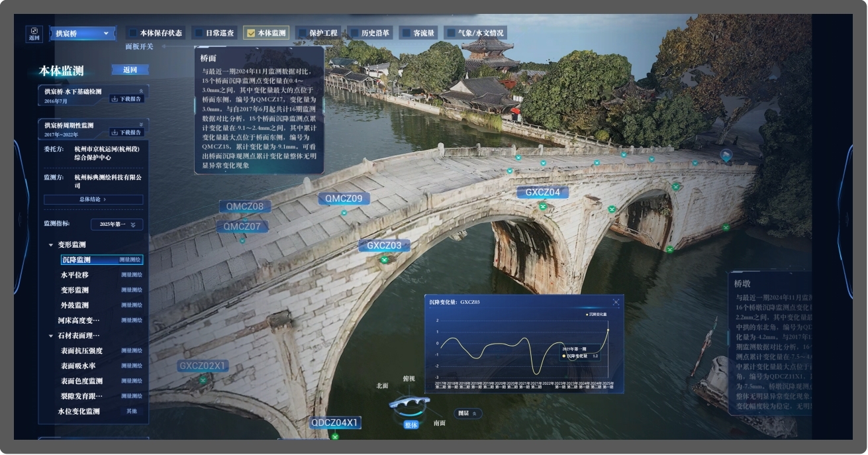This screenshot has height=455, width=868.
Task: Open the 拱宸桥 bridge selector dropdown
Action: click(82, 33)
